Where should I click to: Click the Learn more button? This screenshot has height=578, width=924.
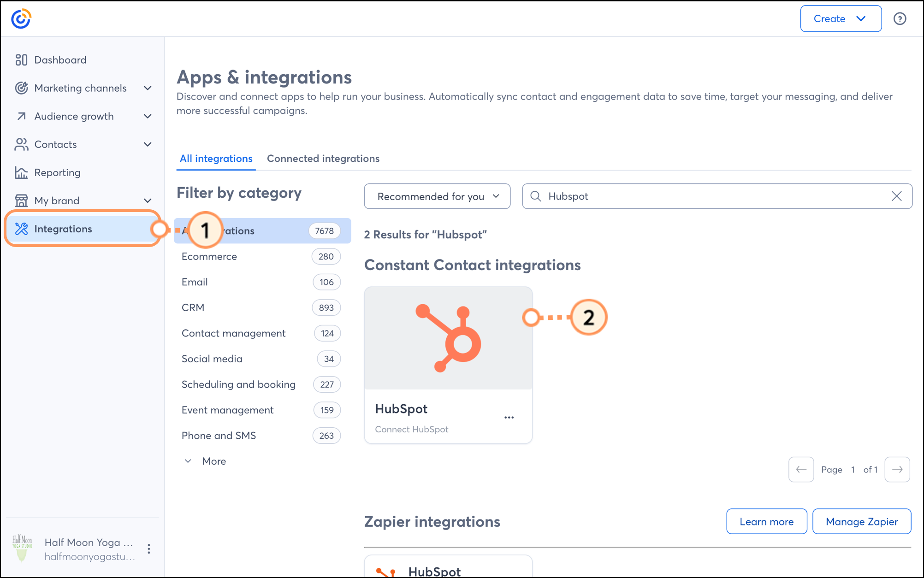coord(767,521)
